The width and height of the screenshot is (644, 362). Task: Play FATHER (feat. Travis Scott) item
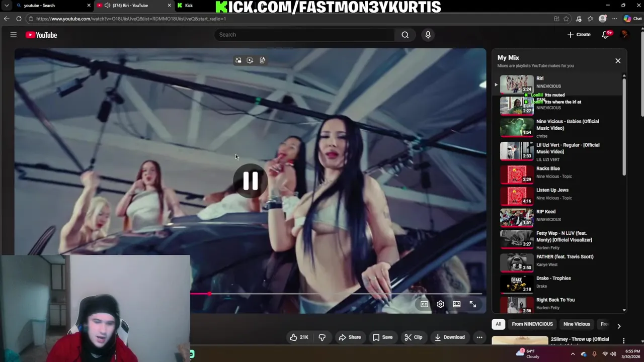(x=557, y=262)
